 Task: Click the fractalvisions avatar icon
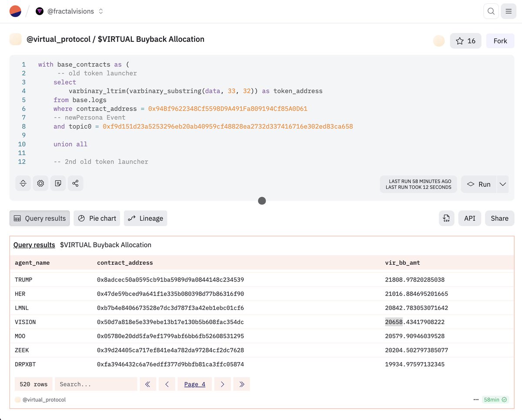click(x=40, y=11)
